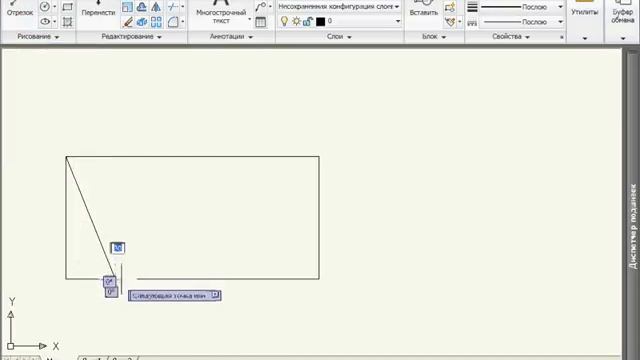Toggle layer freeze sun icon
The width and height of the screenshot is (640, 360).
[x=296, y=21]
